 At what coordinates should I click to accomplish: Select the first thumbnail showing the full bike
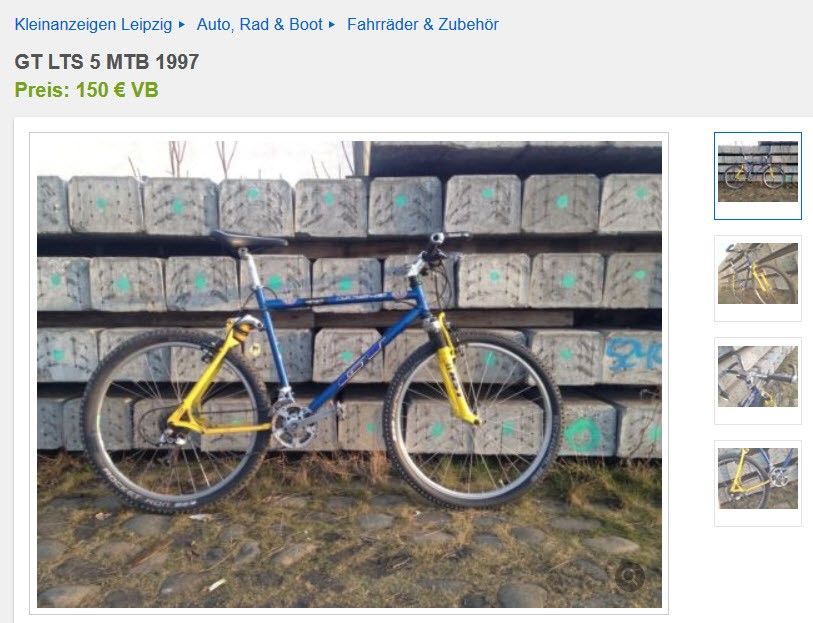coord(758,176)
